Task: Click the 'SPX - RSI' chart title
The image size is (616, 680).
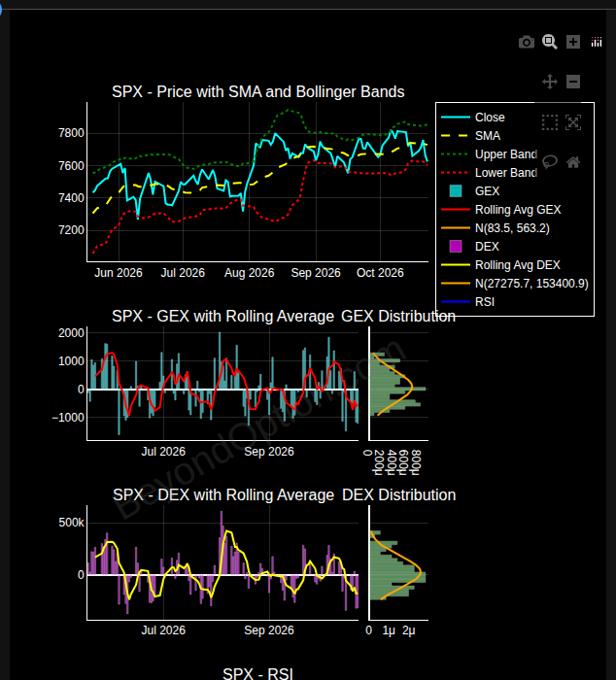Action: click(x=258, y=673)
